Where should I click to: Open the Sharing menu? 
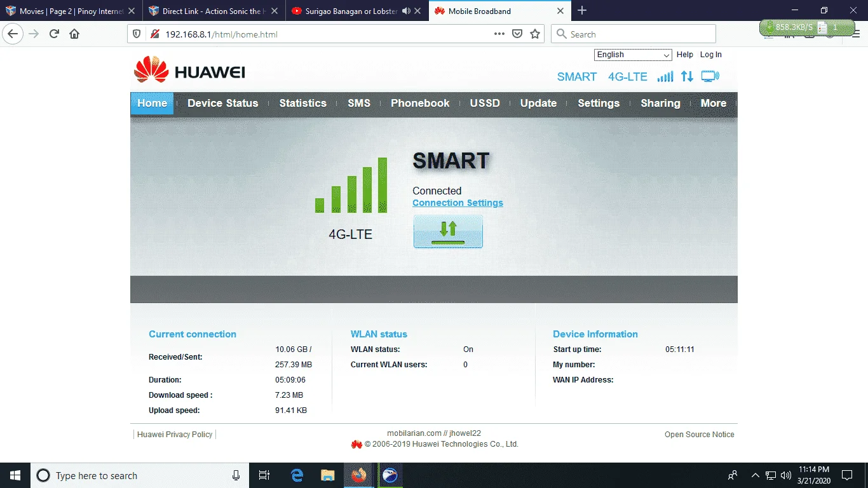pos(660,104)
